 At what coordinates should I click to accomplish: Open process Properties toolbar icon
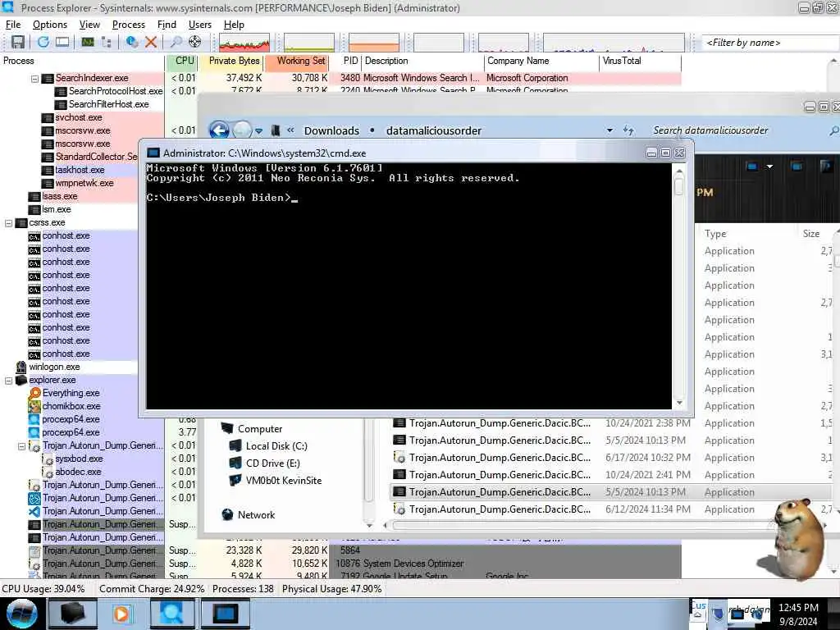pos(131,43)
